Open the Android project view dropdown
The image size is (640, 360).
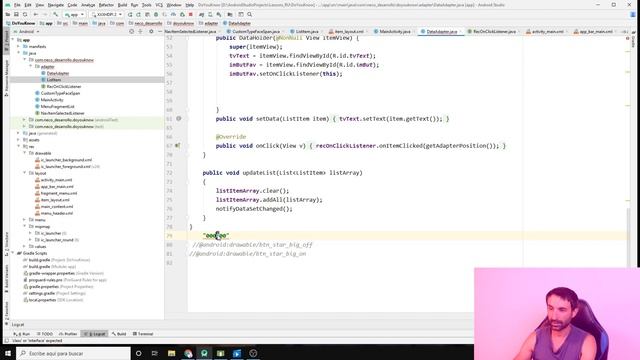(x=27, y=31)
